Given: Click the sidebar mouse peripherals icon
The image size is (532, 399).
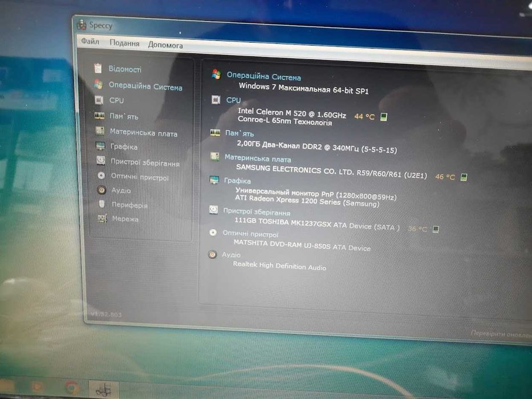Looking at the screenshot, I should [x=101, y=204].
